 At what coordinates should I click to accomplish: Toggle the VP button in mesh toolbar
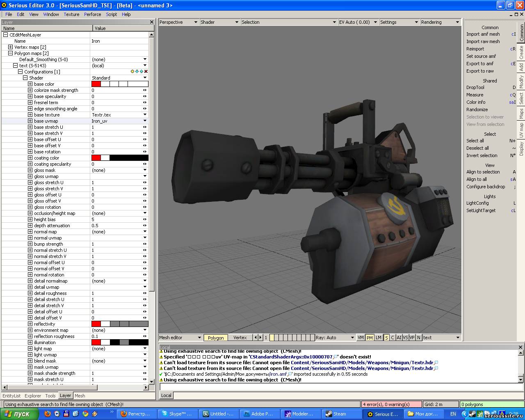click(412, 338)
